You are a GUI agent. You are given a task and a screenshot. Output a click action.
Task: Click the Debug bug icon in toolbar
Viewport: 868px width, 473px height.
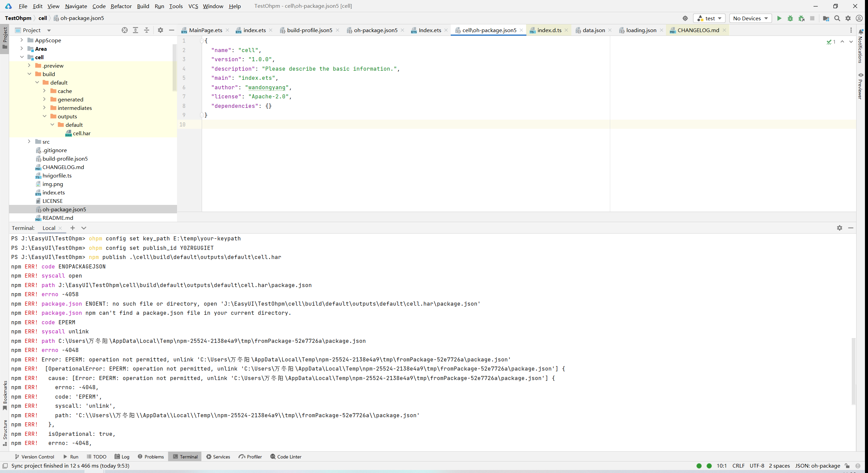[x=790, y=18]
